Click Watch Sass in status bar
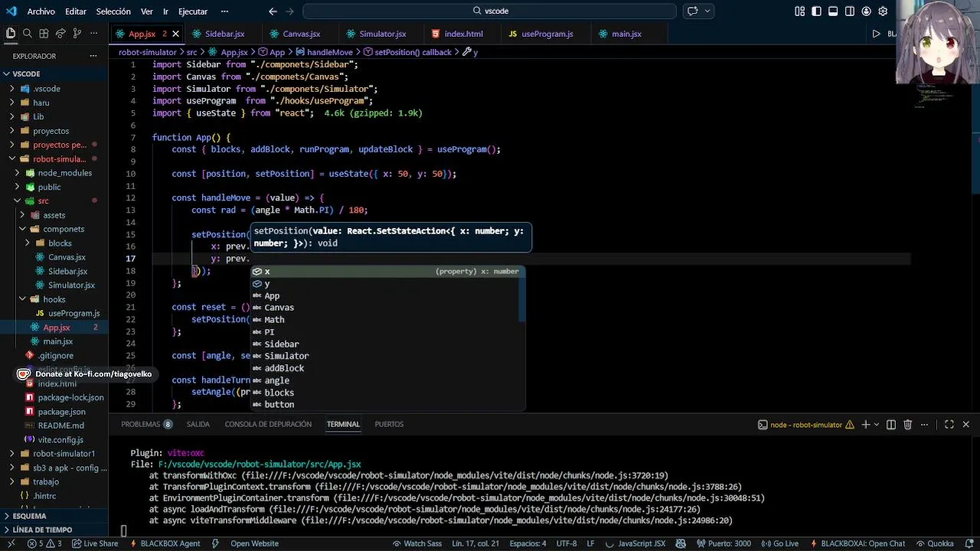980x551 pixels. coord(416,543)
